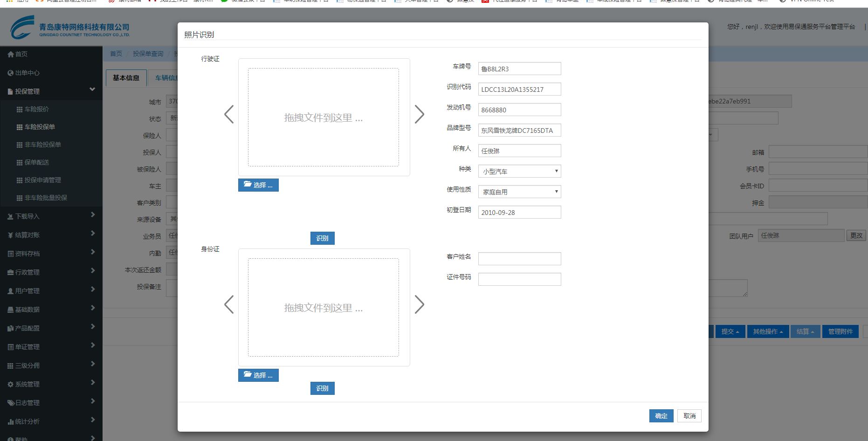Click the icon beside 产品配置
Viewport: 868px width, 441px height.
point(11,328)
